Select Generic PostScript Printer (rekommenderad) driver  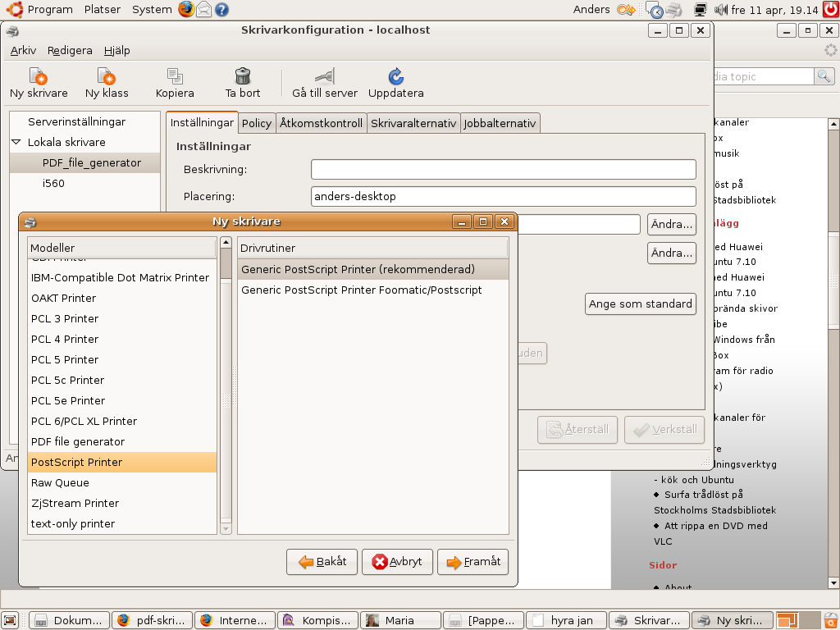373,269
